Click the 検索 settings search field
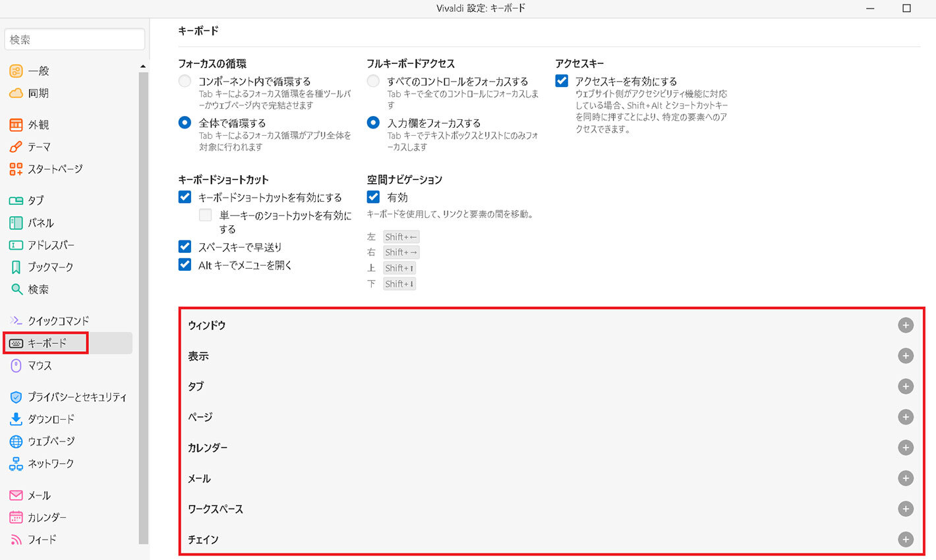The width and height of the screenshot is (936, 560). (x=74, y=40)
